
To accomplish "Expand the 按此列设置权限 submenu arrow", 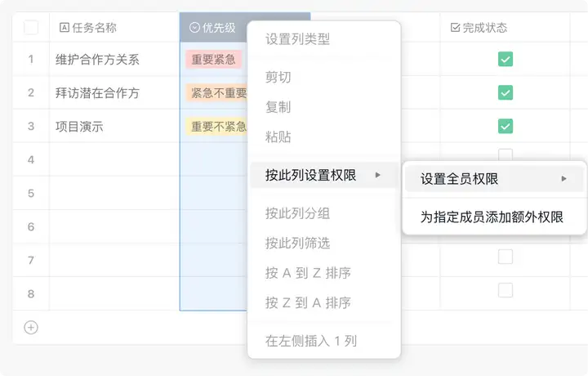I will pyautogui.click(x=377, y=175).
